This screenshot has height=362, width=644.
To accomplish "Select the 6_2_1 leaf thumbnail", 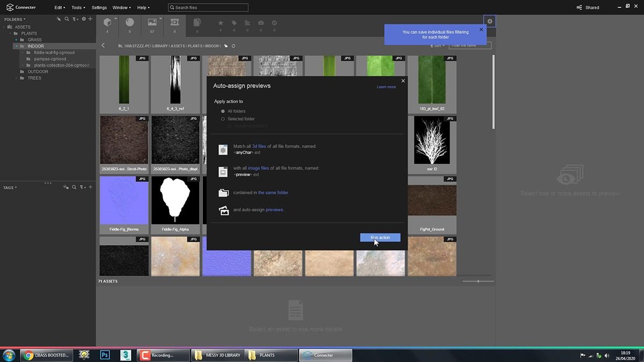I will [124, 84].
